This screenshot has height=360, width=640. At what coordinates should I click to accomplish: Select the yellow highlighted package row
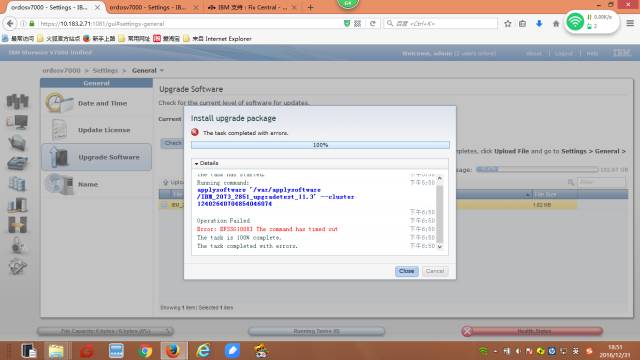tap(367, 205)
